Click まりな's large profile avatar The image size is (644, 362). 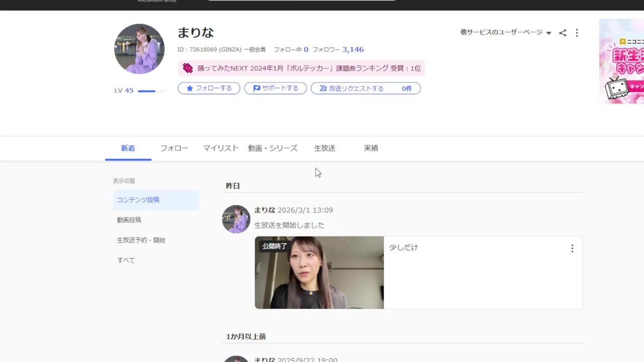coord(139,49)
